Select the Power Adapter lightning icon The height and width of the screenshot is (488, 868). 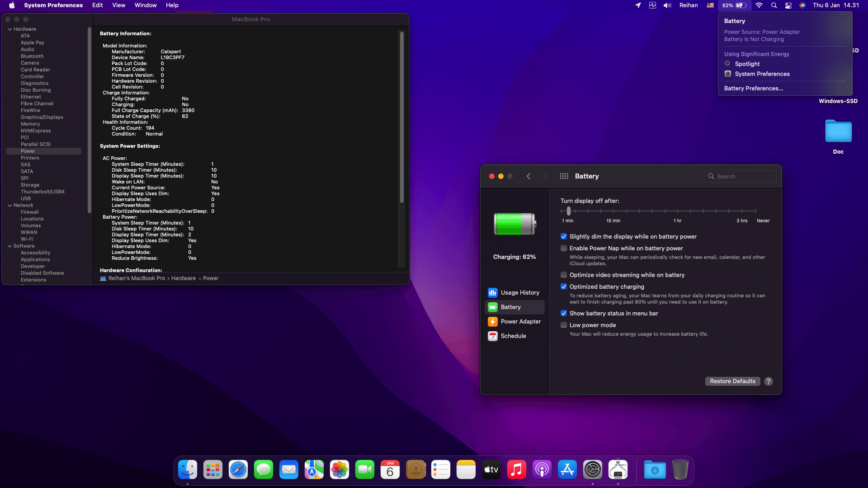coord(493,322)
